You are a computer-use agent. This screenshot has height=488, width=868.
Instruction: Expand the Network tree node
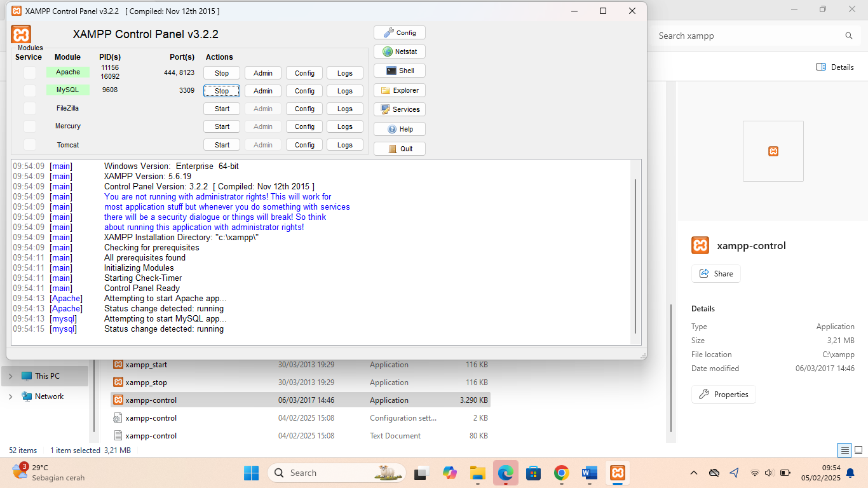(10, 396)
